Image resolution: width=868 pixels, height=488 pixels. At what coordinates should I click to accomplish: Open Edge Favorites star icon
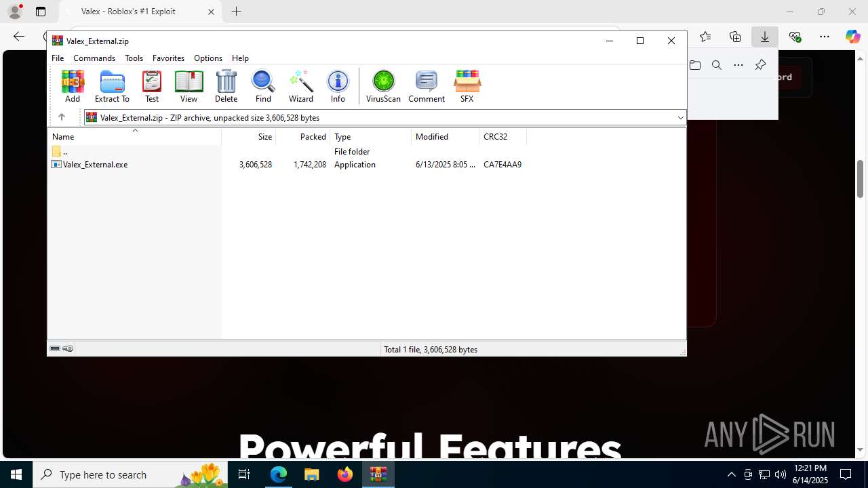(x=705, y=37)
